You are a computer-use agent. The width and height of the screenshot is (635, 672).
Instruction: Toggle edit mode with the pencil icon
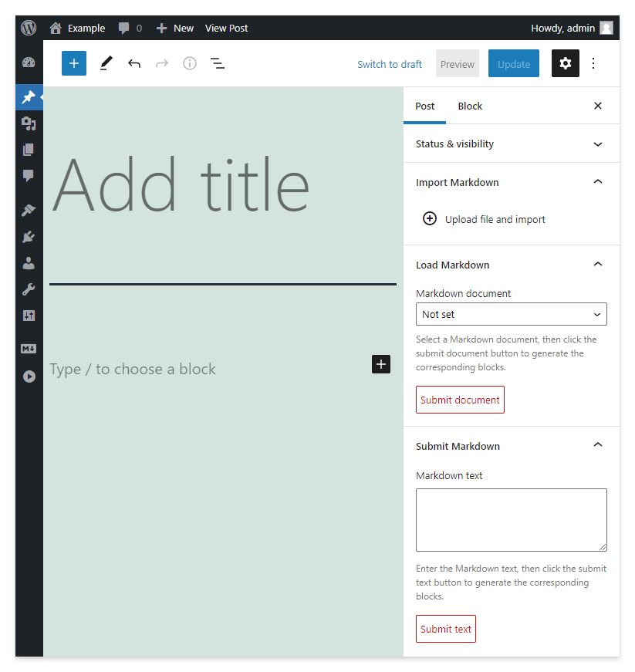106,63
